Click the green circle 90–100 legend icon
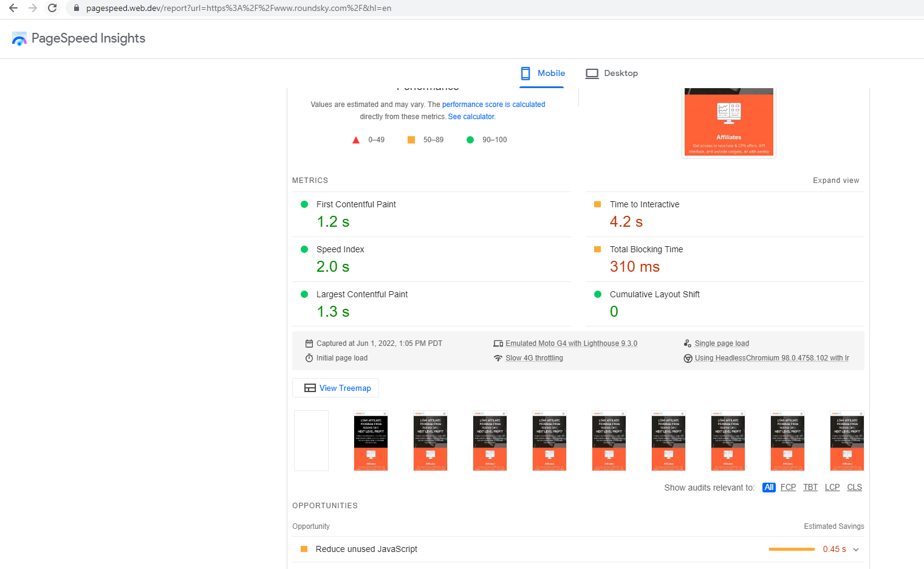Viewport: 924px width, 569px height. (470, 140)
